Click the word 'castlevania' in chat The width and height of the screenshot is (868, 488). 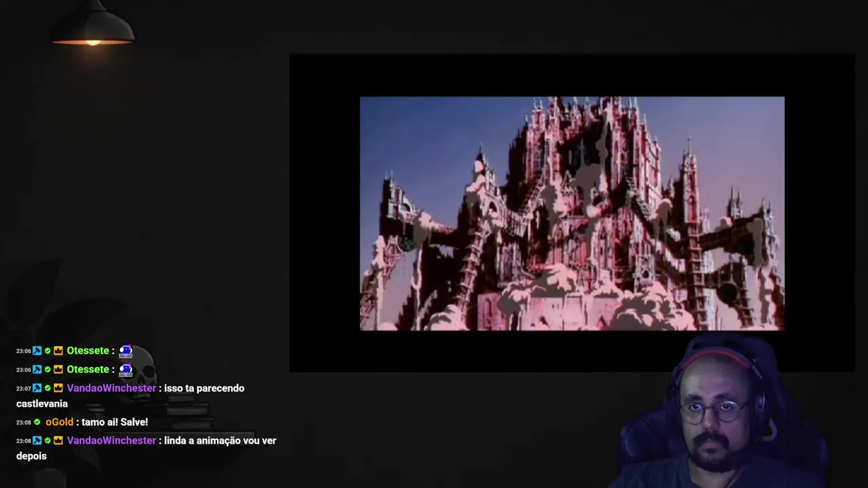click(x=42, y=404)
